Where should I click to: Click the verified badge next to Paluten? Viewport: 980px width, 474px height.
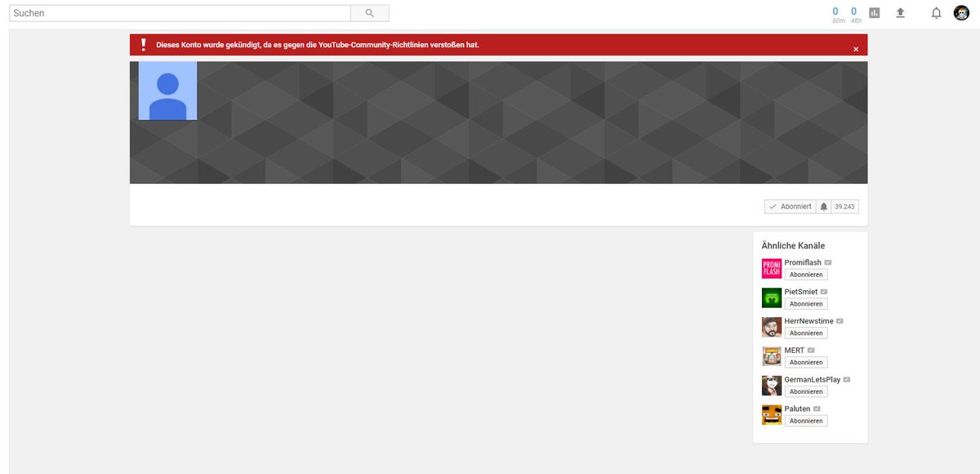pyautogui.click(x=817, y=409)
